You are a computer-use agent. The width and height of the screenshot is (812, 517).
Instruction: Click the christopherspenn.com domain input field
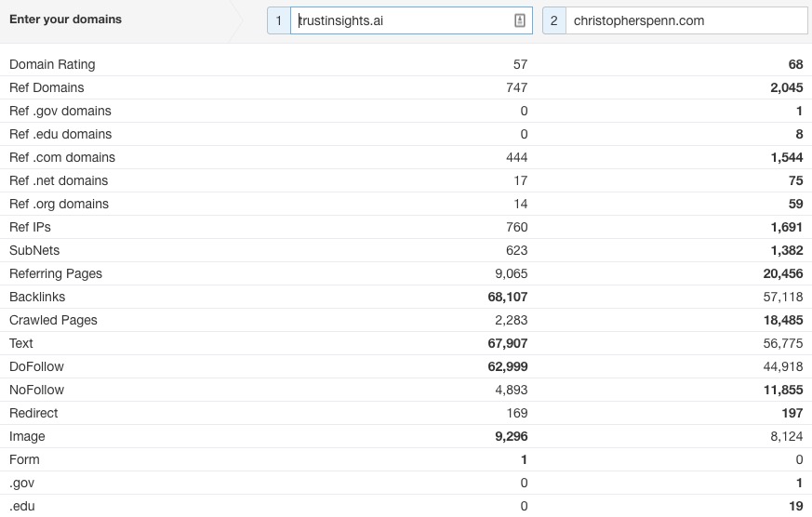(x=686, y=20)
